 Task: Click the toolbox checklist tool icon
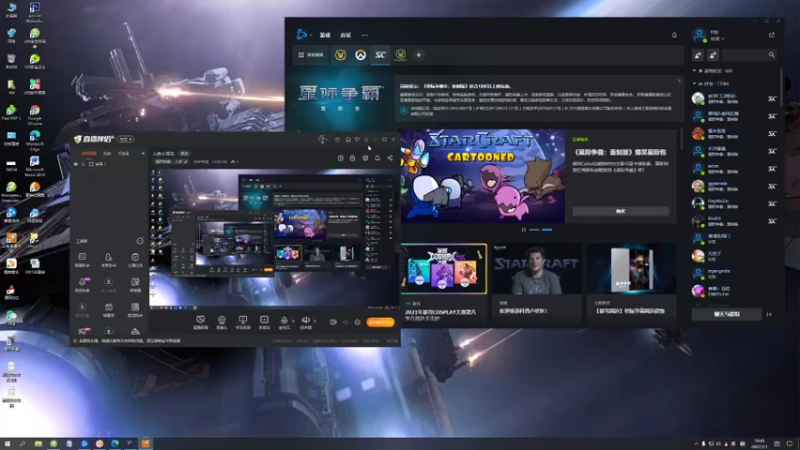point(135,259)
